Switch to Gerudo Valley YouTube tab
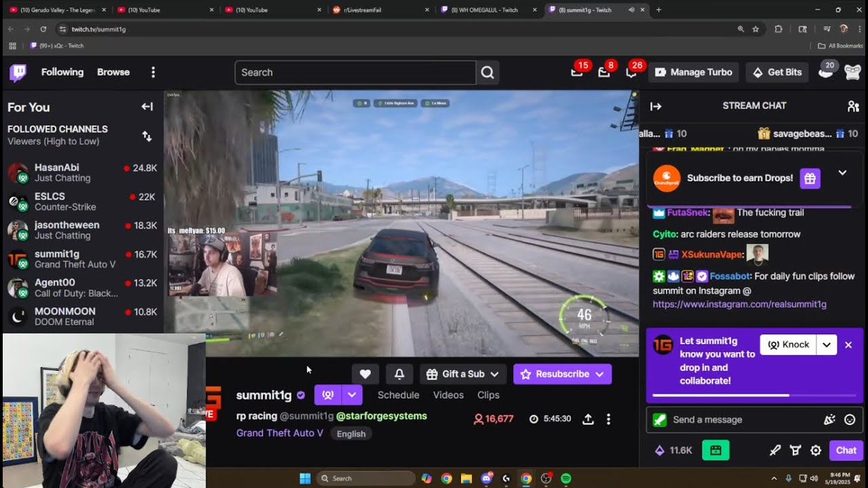This screenshot has width=868, height=488. (56, 9)
